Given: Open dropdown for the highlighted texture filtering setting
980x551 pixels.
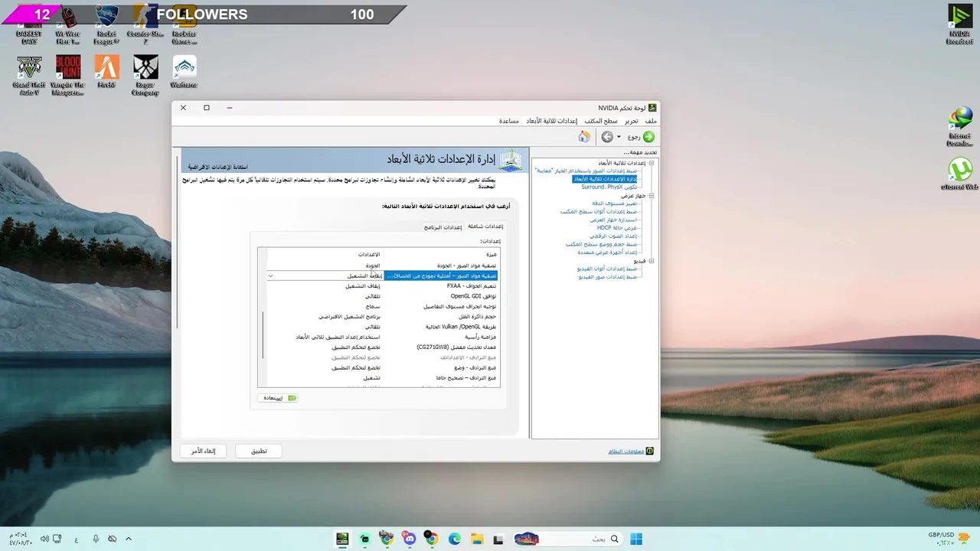Looking at the screenshot, I should (x=270, y=275).
